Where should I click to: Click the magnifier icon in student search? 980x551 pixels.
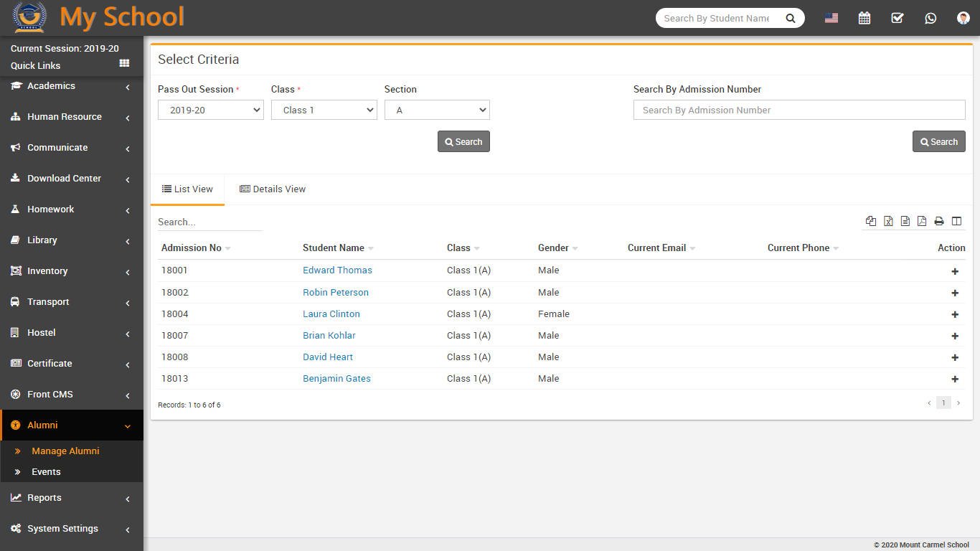point(791,19)
